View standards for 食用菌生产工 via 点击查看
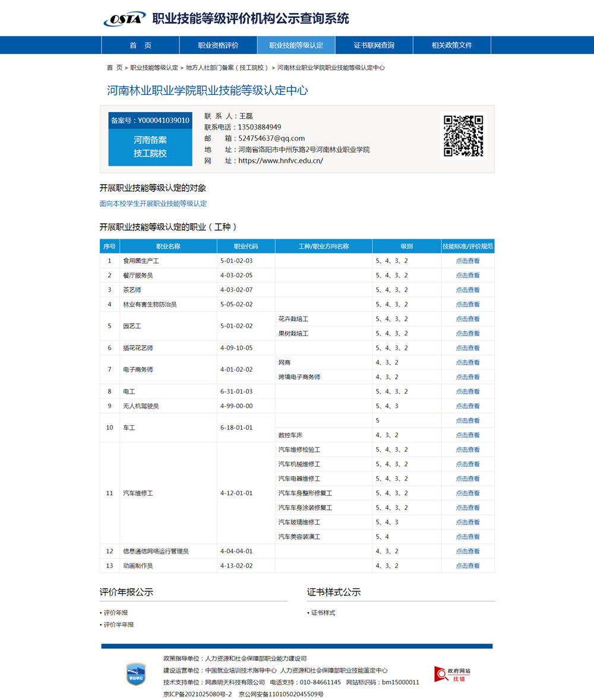Screen dimensions: 594x700 click(467, 261)
